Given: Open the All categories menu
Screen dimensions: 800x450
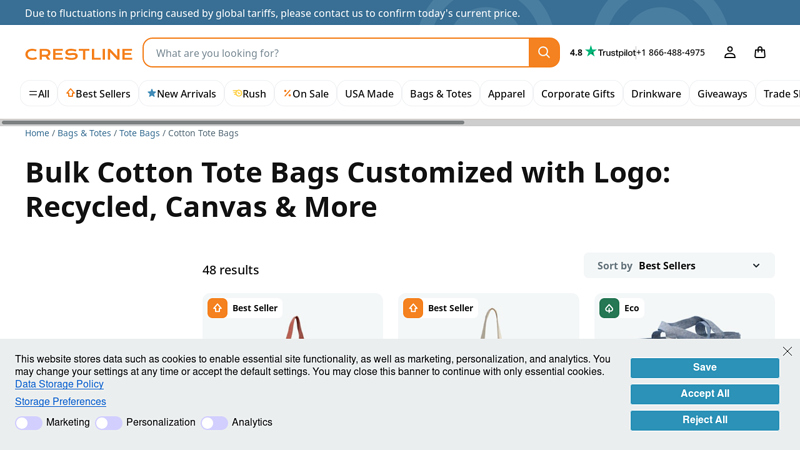Looking at the screenshot, I should click(x=39, y=94).
